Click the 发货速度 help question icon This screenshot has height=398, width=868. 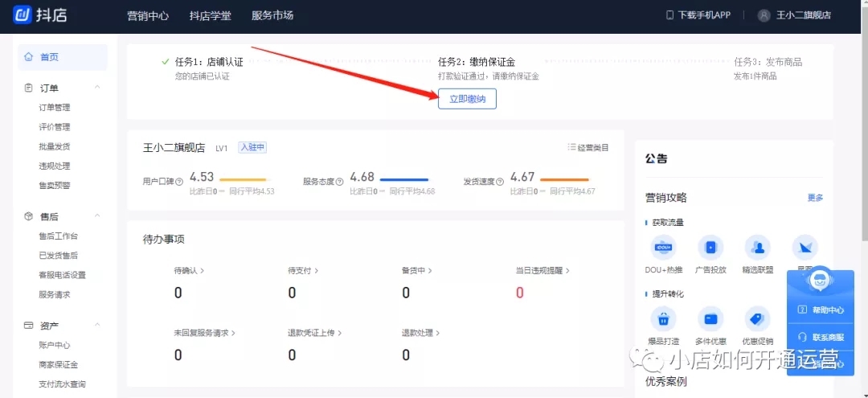[x=500, y=181]
